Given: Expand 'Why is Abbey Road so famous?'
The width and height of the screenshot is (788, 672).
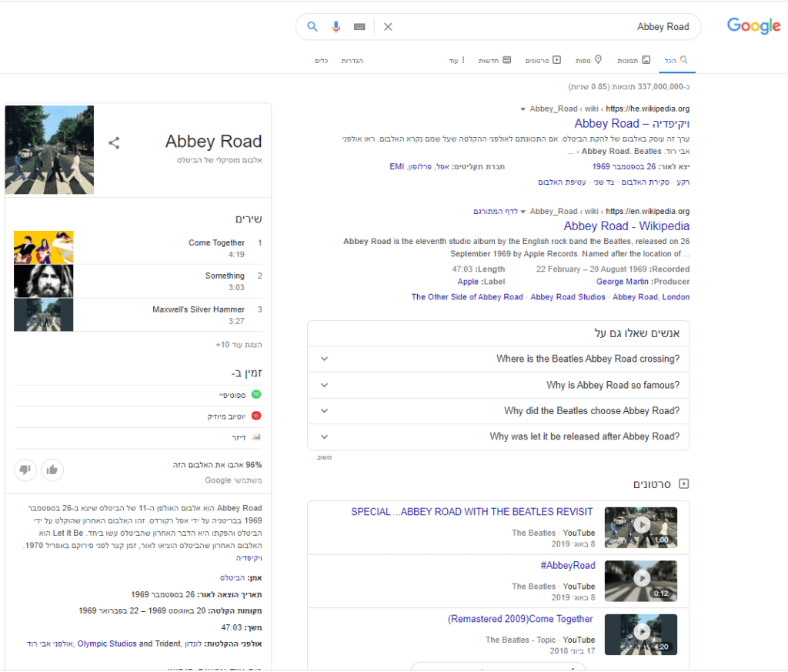Looking at the screenshot, I should pos(498,385).
